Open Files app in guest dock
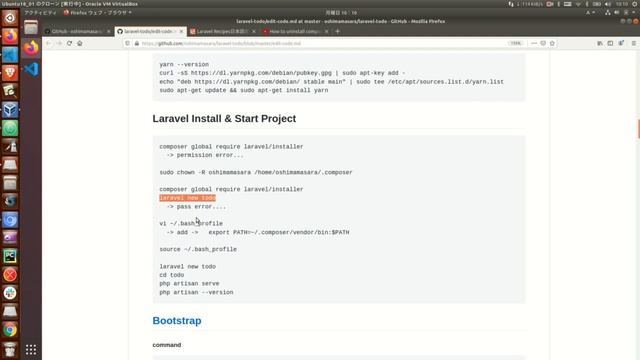Viewport: 640px width, 360px height. pyautogui.click(x=31, y=27)
